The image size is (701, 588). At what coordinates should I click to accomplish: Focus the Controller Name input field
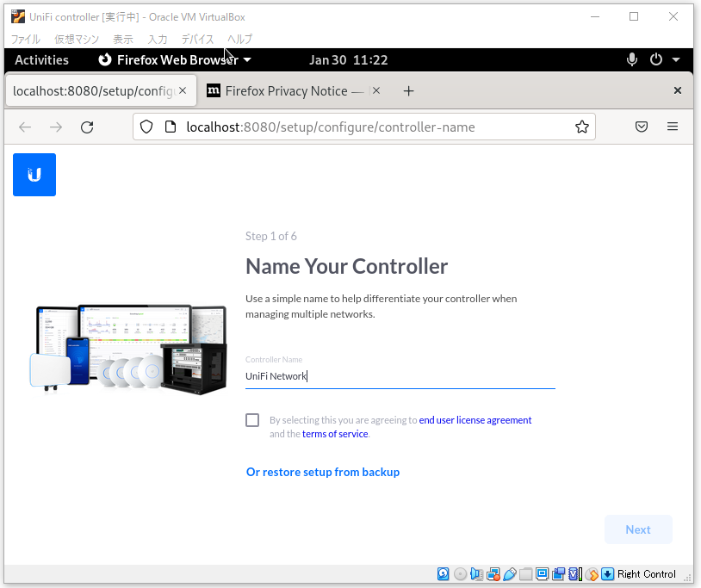coord(400,376)
